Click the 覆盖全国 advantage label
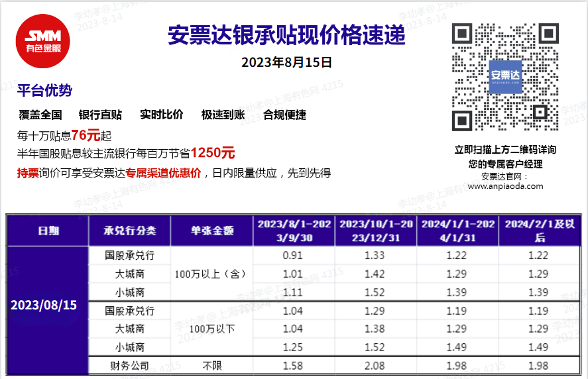This screenshot has width=588, height=379. pyautogui.click(x=40, y=115)
